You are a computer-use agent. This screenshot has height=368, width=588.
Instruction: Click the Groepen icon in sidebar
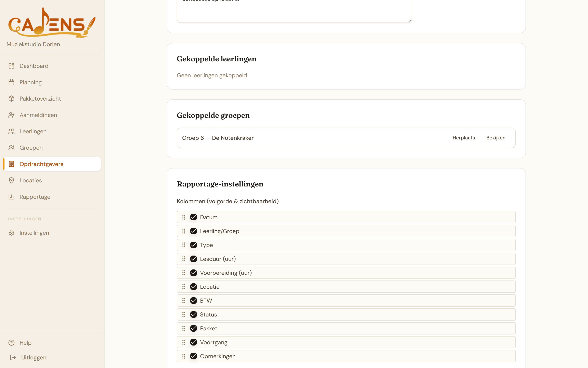click(11, 148)
